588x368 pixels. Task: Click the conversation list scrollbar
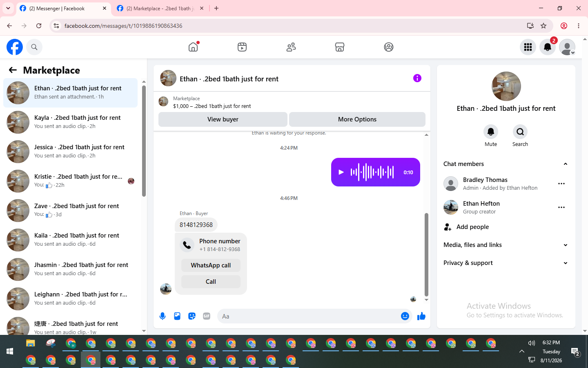[144, 141]
